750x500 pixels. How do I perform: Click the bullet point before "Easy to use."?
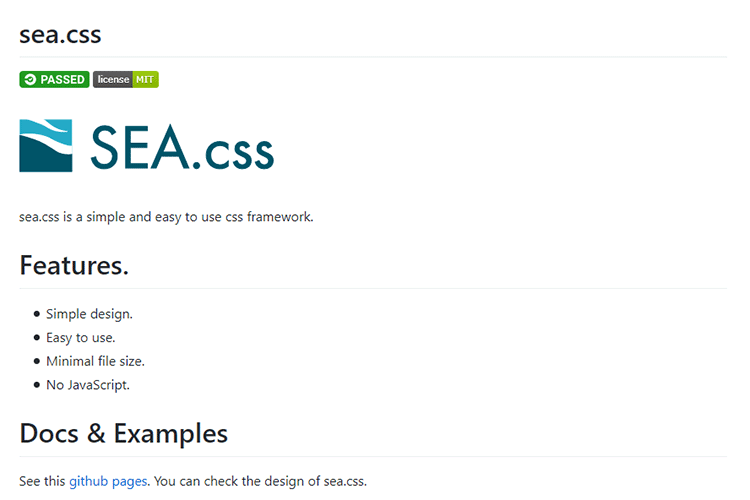tap(37, 338)
